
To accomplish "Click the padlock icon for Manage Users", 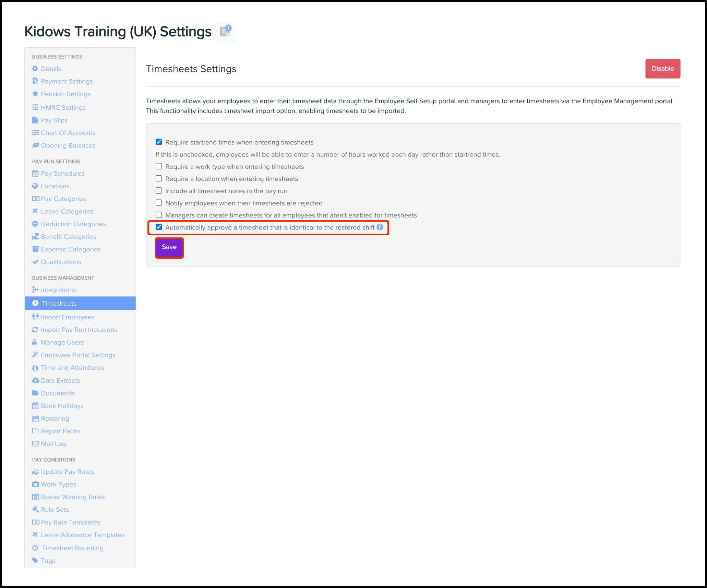I will (35, 342).
